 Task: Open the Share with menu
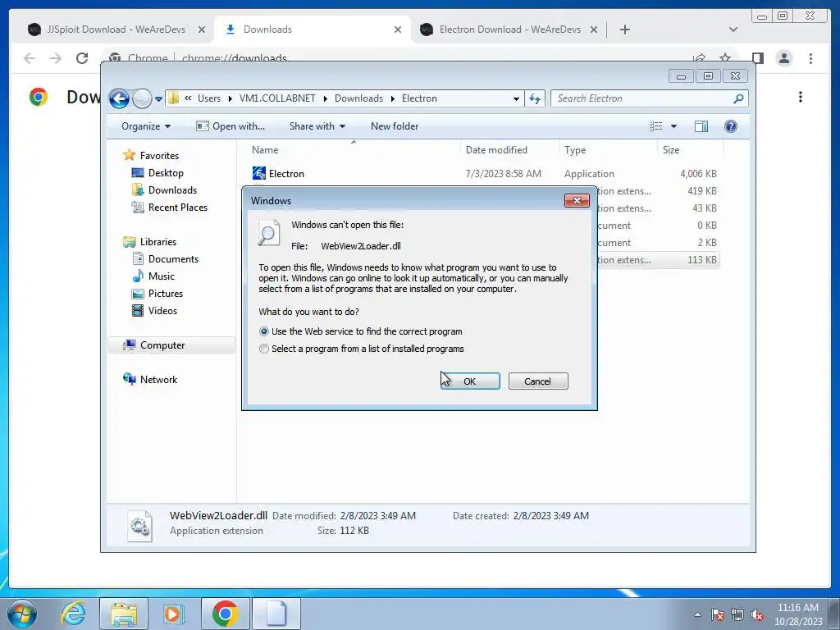(317, 126)
